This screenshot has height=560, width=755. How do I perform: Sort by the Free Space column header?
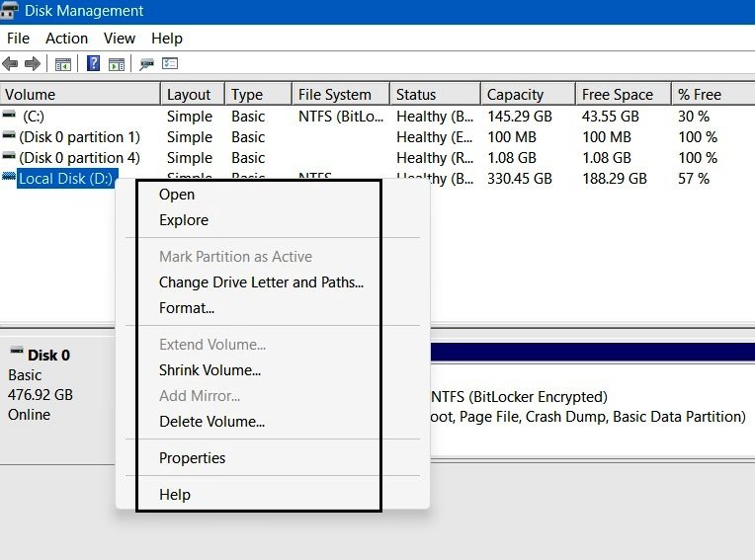point(624,94)
